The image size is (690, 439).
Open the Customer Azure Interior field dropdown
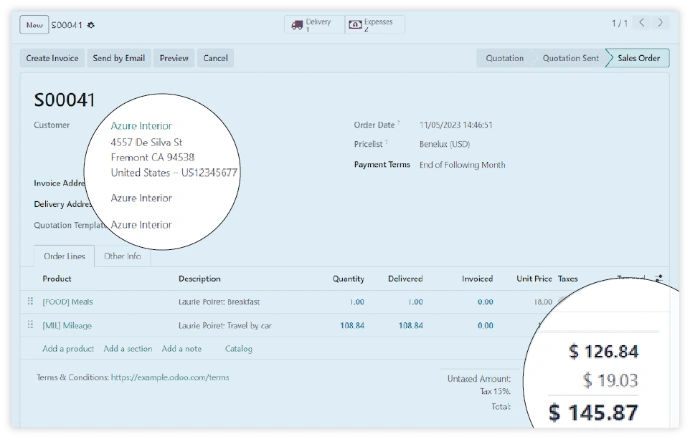(141, 126)
